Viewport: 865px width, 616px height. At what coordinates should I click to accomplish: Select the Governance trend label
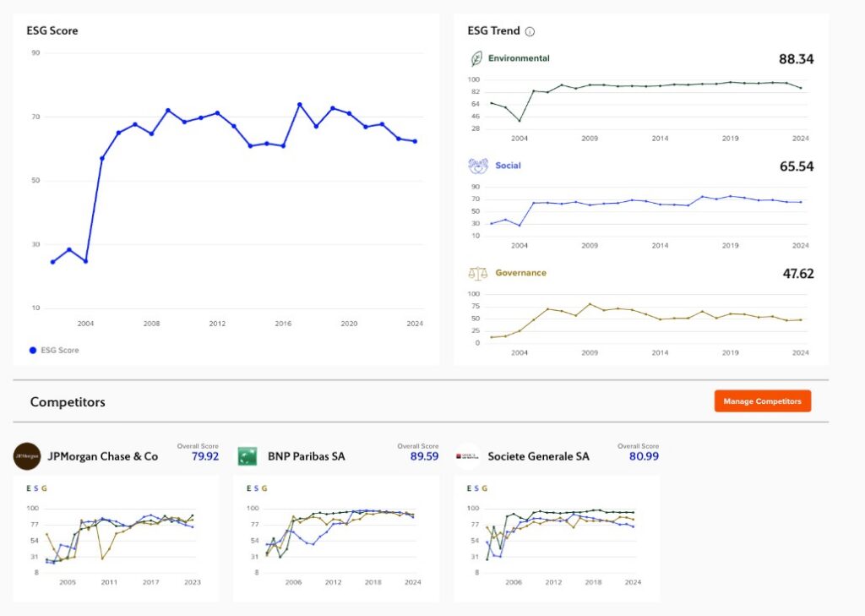520,273
